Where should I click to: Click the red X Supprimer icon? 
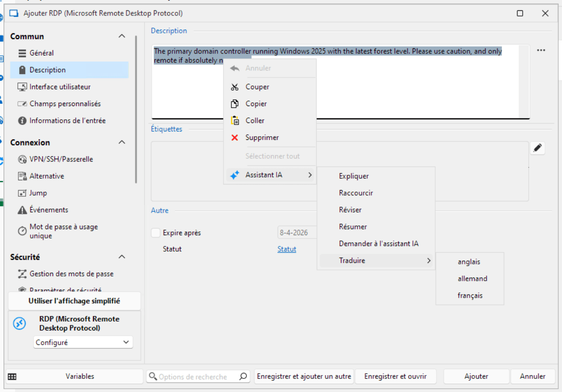click(x=235, y=138)
